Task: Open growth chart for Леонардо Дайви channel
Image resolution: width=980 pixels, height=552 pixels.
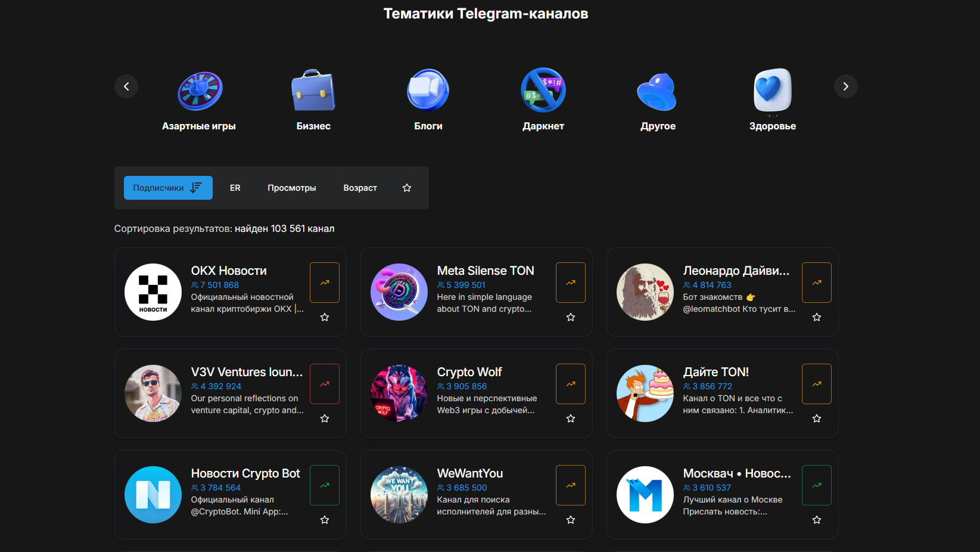Action: click(x=817, y=283)
